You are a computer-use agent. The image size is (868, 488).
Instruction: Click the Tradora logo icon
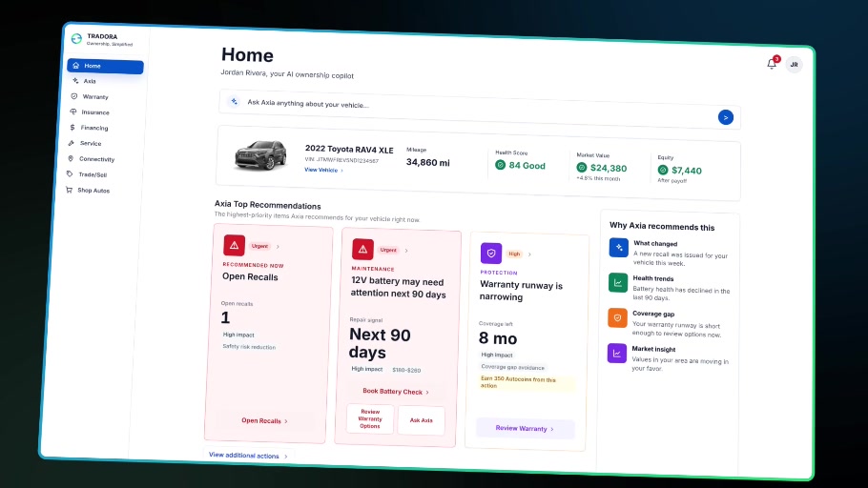76,39
